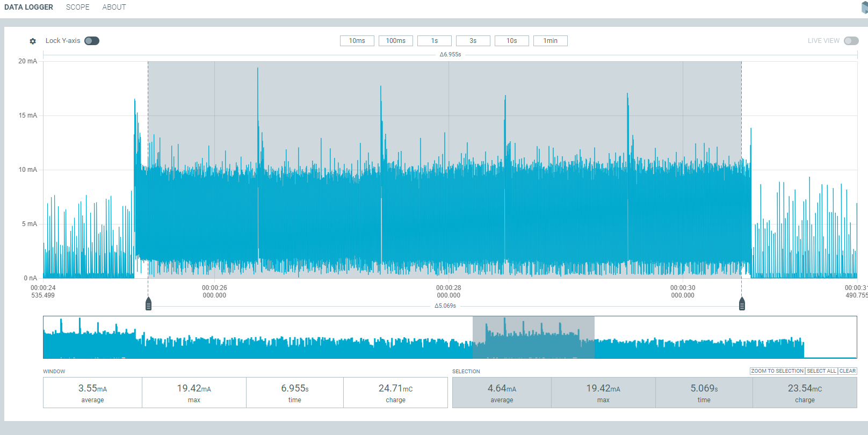Open chart settings gear icon

click(33, 41)
